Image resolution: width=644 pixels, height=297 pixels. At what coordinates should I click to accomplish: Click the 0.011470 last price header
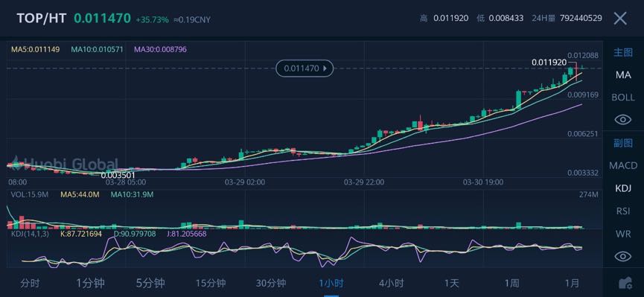coord(102,19)
